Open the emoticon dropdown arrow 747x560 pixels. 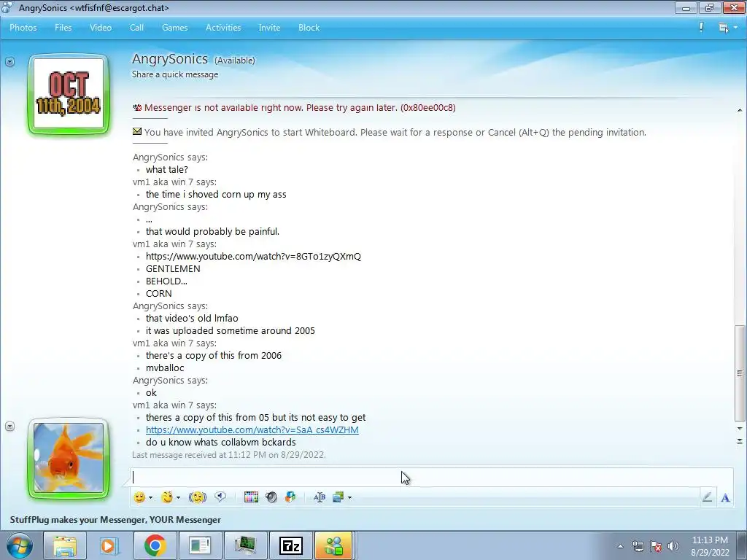click(150, 497)
